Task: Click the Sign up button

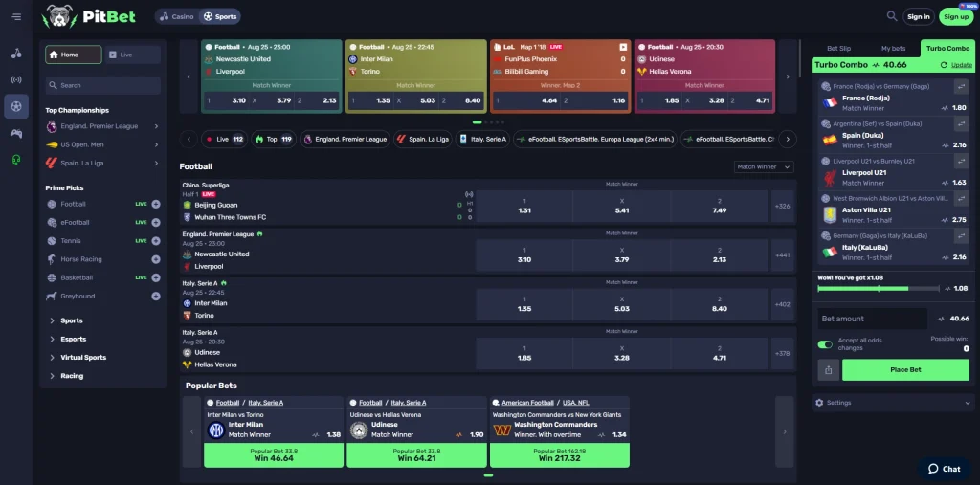Action: tap(956, 17)
